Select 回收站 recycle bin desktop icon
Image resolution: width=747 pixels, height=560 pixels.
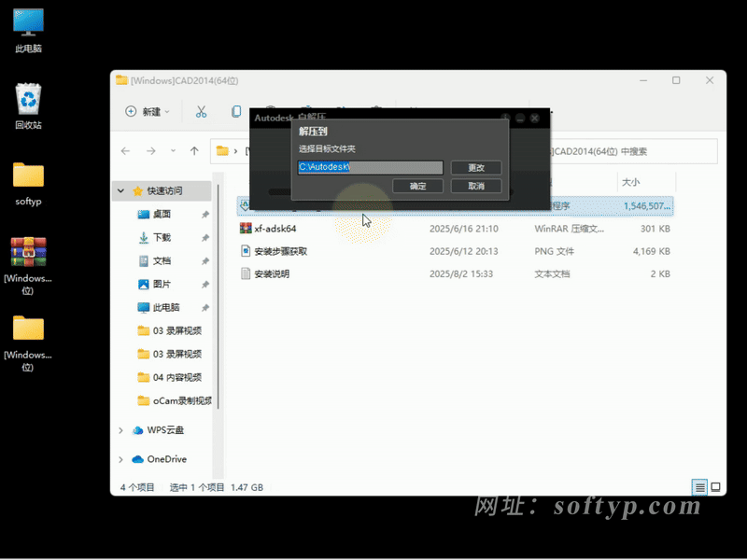point(28,106)
